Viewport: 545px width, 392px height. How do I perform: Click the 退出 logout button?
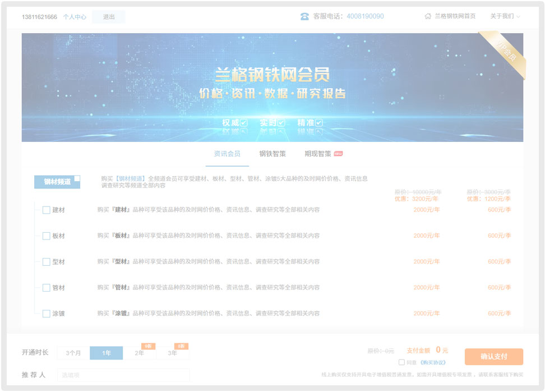pos(109,17)
